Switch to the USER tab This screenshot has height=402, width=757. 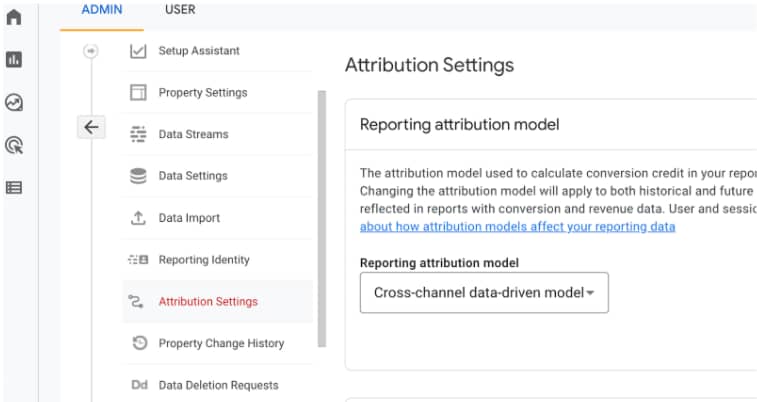click(x=179, y=10)
